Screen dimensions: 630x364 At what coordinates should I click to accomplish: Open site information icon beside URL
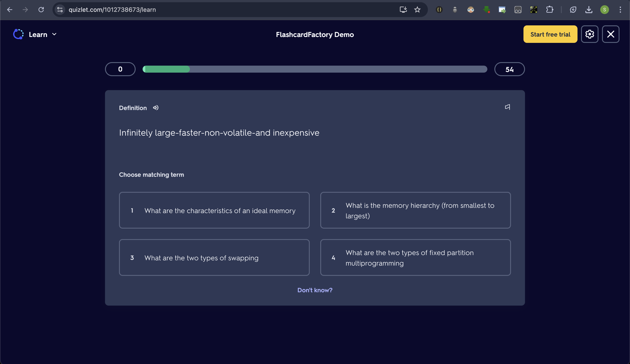[x=60, y=10]
